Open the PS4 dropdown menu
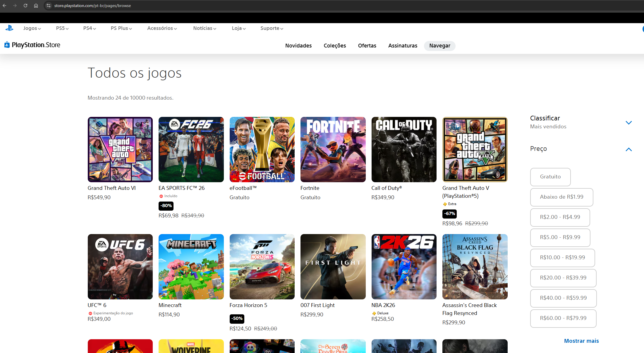This screenshot has height=353, width=644. (90, 28)
